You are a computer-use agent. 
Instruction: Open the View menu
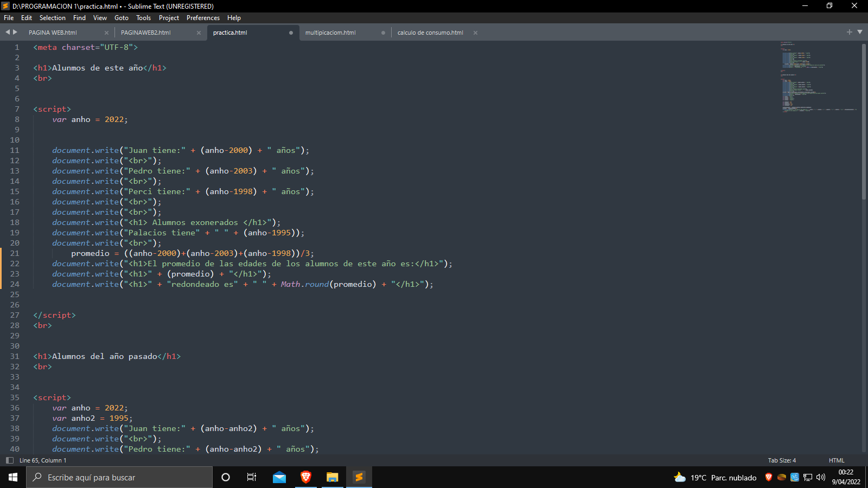[x=100, y=18]
